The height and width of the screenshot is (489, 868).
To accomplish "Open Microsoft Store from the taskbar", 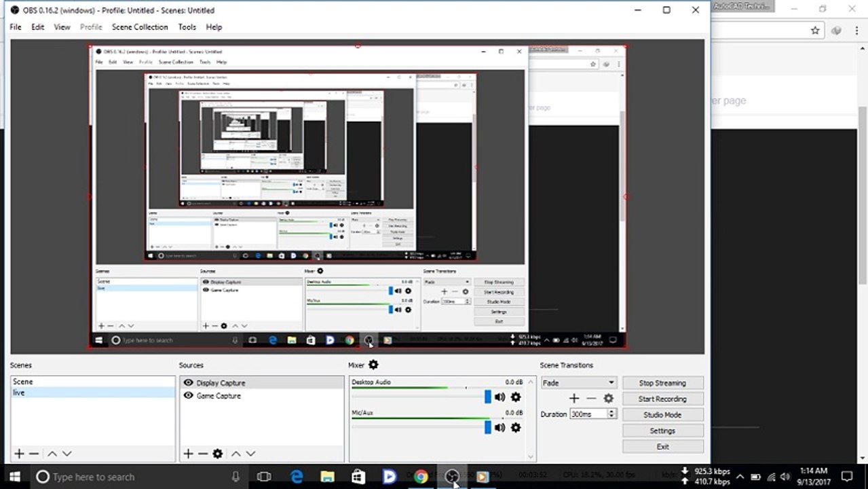I will coord(358,477).
